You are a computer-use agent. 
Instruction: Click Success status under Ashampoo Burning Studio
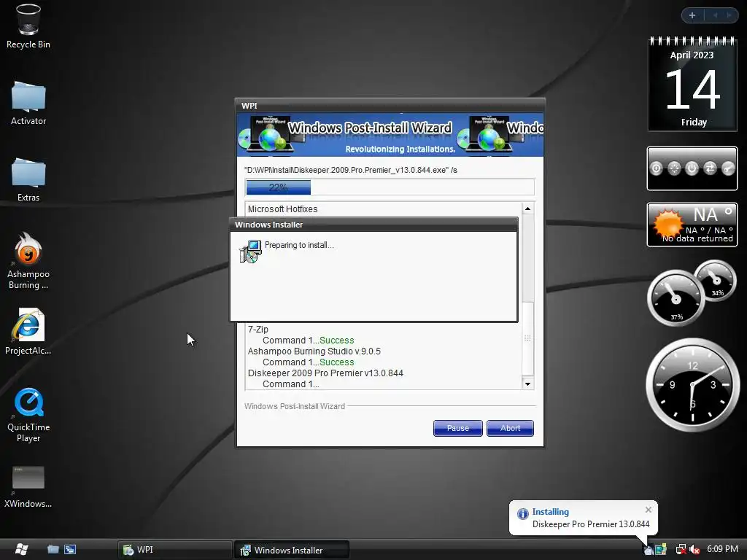pos(337,362)
